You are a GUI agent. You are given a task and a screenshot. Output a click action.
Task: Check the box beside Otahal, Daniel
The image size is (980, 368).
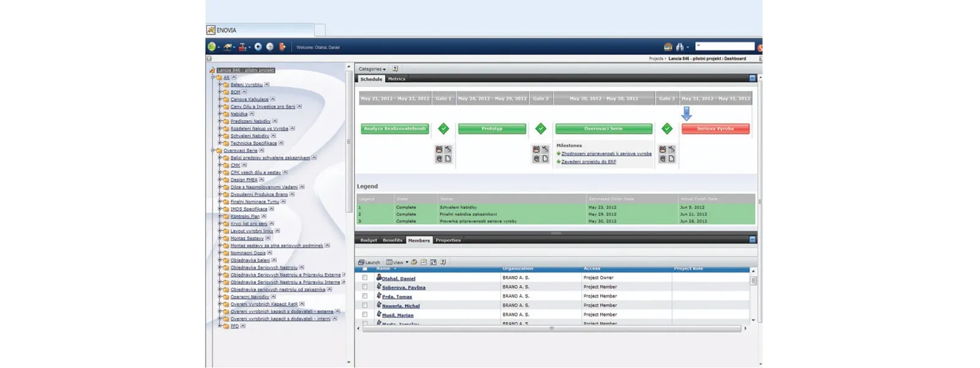365,278
